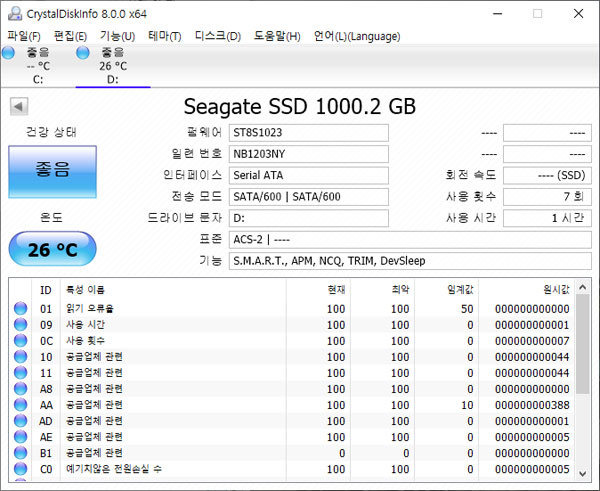This screenshot has height=491, width=600.
Task: Click the 26 °C temperature button
Action: click(52, 249)
